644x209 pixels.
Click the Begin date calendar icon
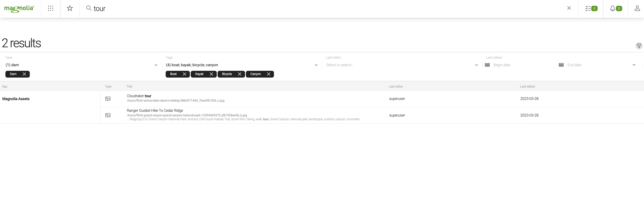(x=487, y=65)
